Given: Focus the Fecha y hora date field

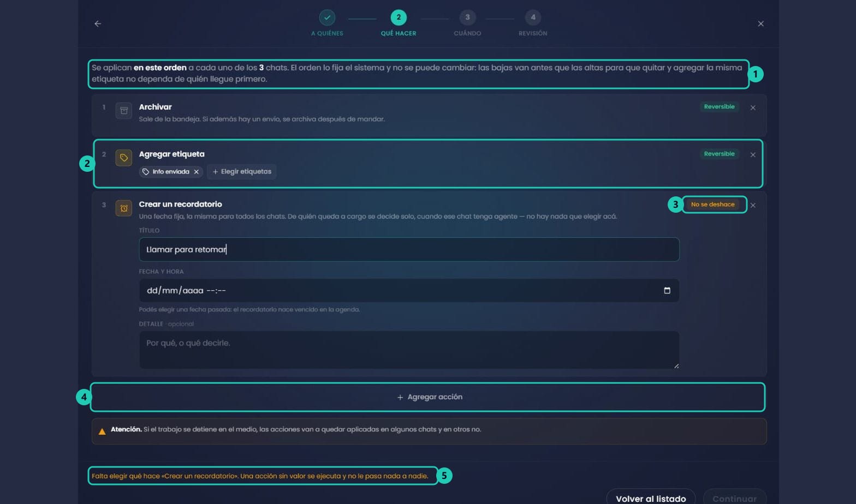Looking at the screenshot, I should 409,291.
